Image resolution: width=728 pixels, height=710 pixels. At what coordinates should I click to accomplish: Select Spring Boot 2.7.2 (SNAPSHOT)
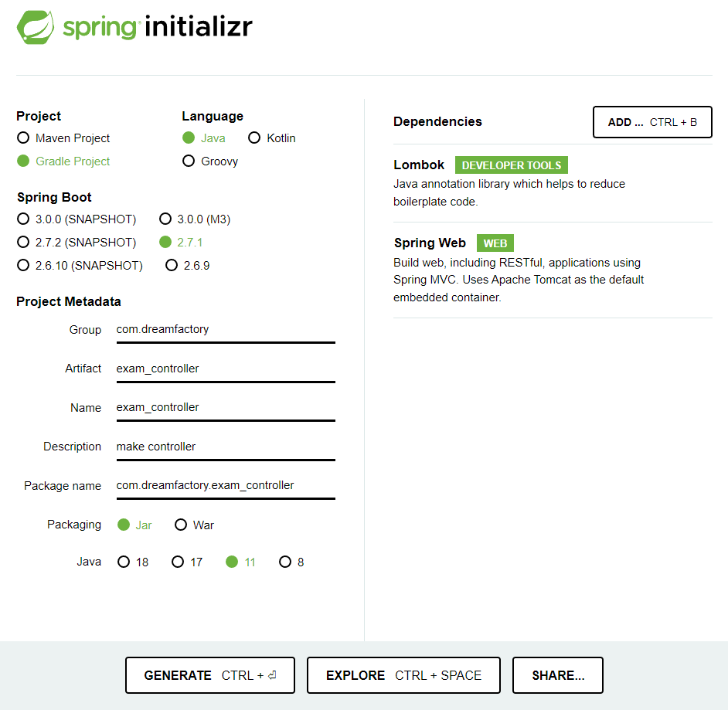[x=77, y=243]
